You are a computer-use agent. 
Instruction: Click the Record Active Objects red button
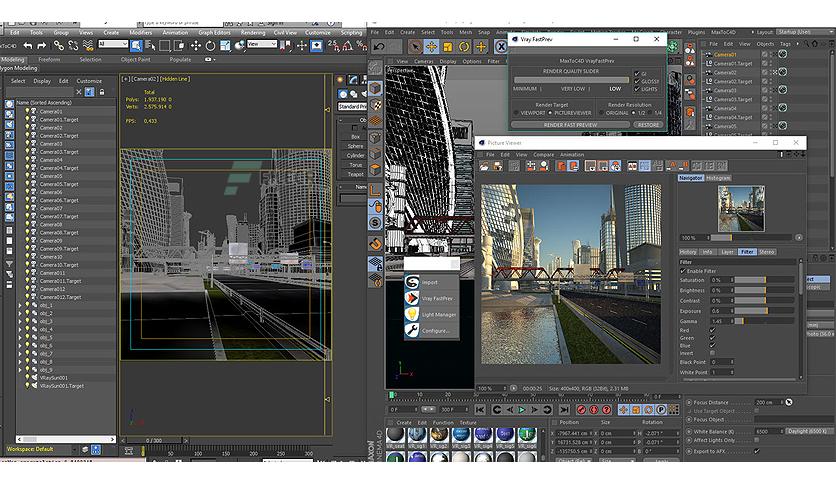(x=581, y=409)
